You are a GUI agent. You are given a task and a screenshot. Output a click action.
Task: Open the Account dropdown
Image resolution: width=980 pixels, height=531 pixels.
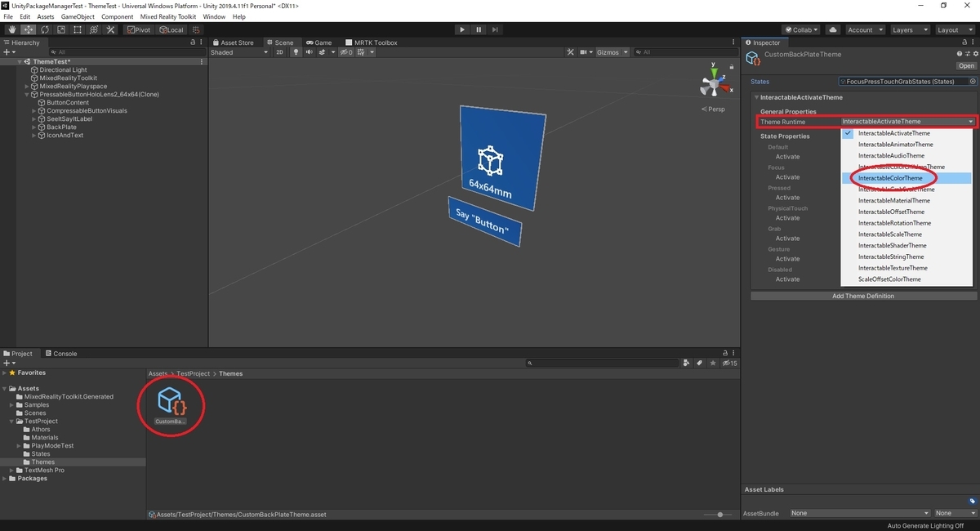(864, 29)
